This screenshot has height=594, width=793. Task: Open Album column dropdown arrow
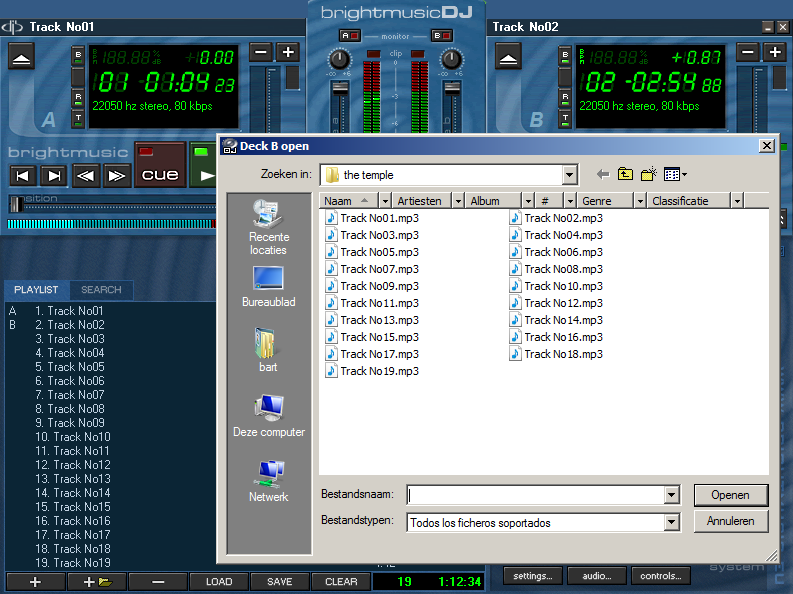528,201
